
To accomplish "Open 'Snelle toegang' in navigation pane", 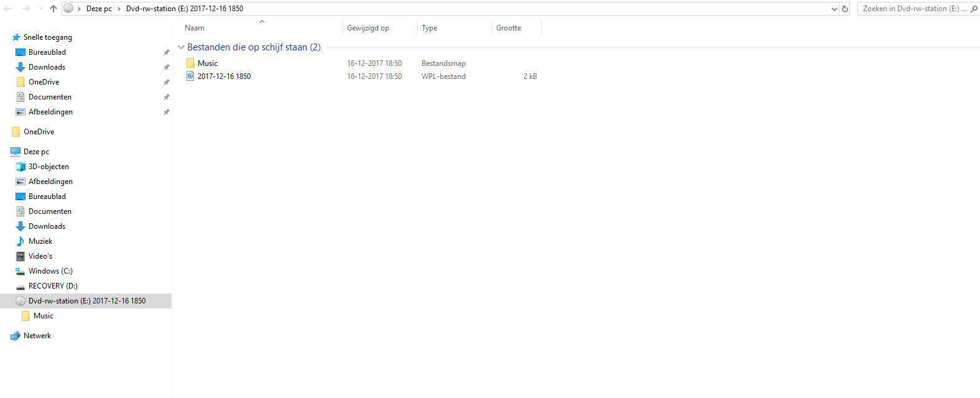I will [x=48, y=37].
